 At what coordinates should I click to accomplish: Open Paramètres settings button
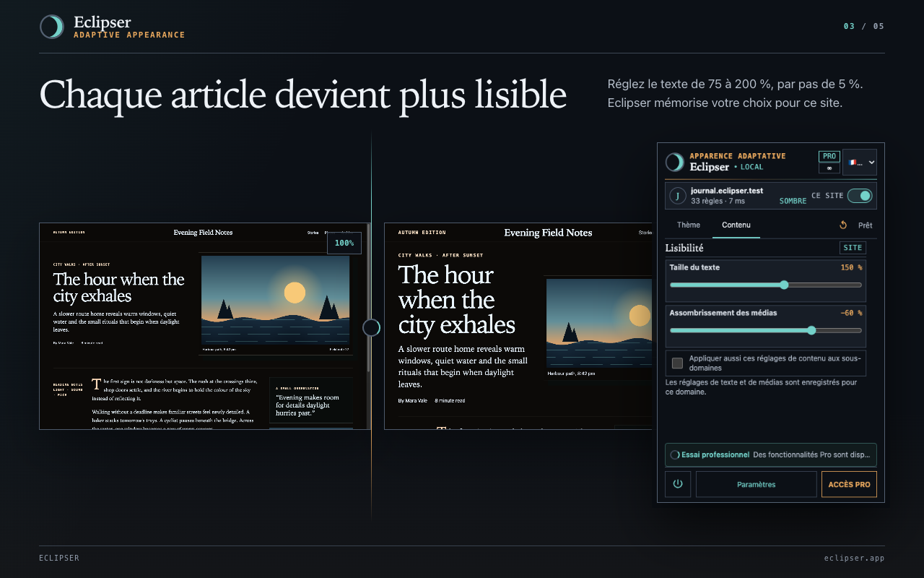pos(757,484)
